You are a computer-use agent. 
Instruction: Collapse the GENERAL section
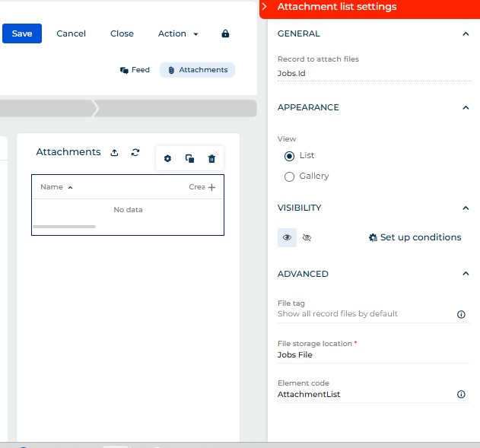(x=466, y=34)
